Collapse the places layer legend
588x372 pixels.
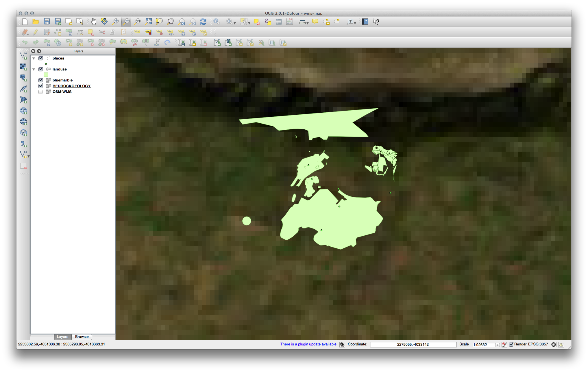click(x=34, y=58)
